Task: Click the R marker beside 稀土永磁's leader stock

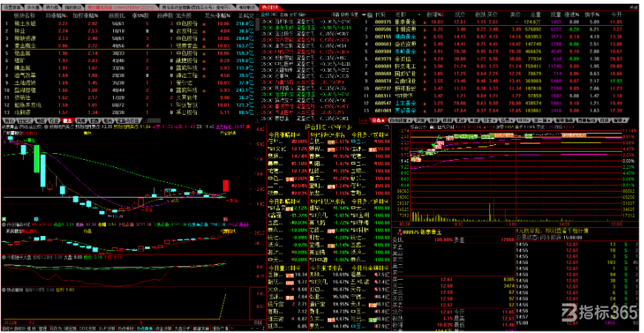Action: [x=204, y=24]
